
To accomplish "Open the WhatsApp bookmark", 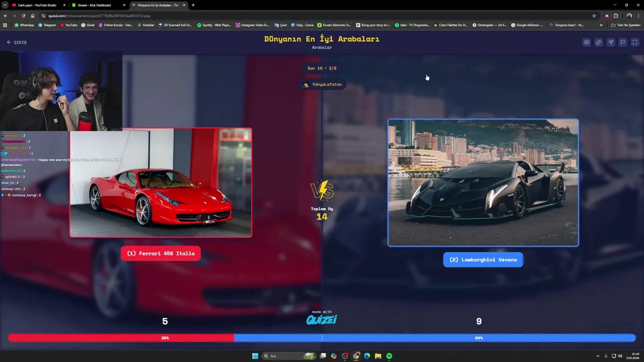I will coord(24,25).
